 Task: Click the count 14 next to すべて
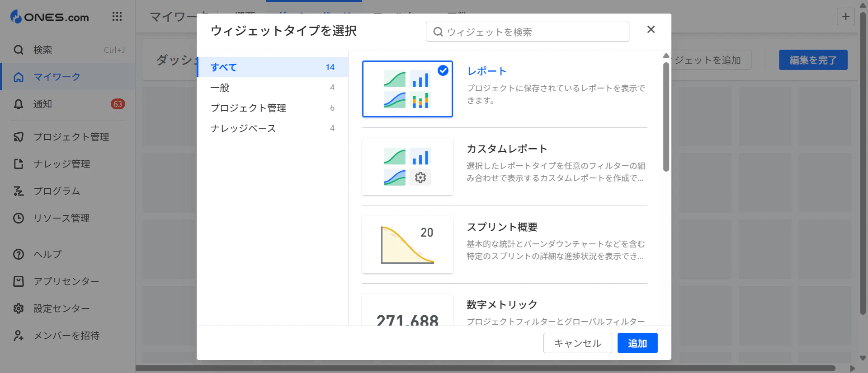330,67
